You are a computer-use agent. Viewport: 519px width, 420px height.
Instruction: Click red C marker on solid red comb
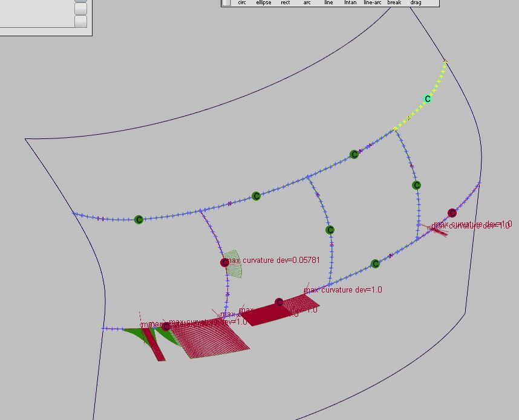[x=279, y=302]
